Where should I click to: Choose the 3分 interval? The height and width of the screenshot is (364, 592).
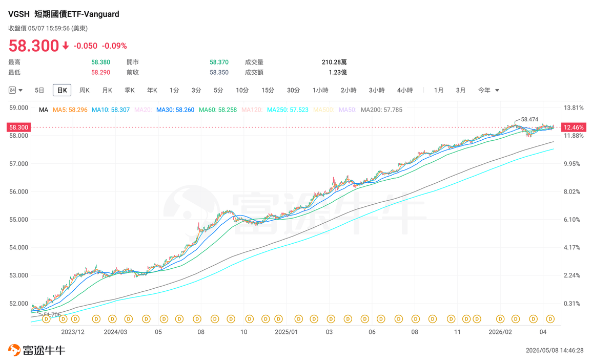point(196,90)
